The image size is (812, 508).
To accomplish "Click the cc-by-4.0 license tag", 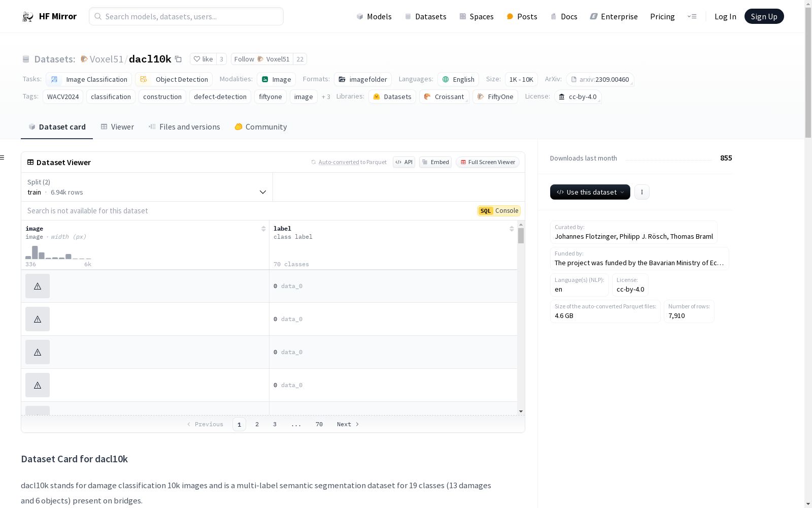I will pyautogui.click(x=578, y=97).
